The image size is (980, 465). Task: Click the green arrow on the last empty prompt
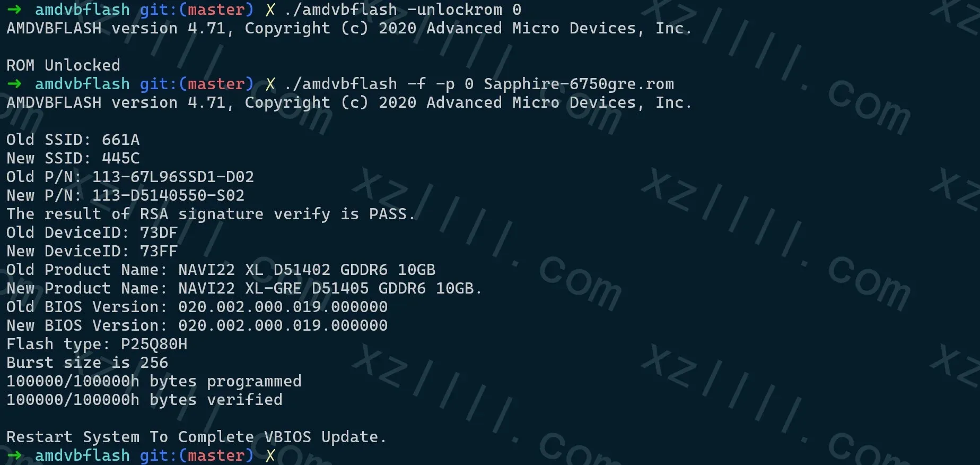click(x=14, y=455)
